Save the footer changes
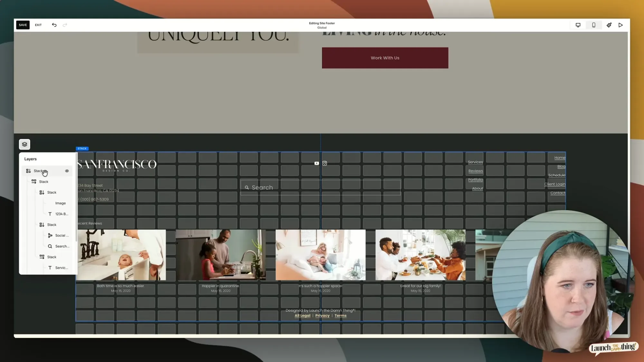Viewport: 644px width, 362px height. 23,25
